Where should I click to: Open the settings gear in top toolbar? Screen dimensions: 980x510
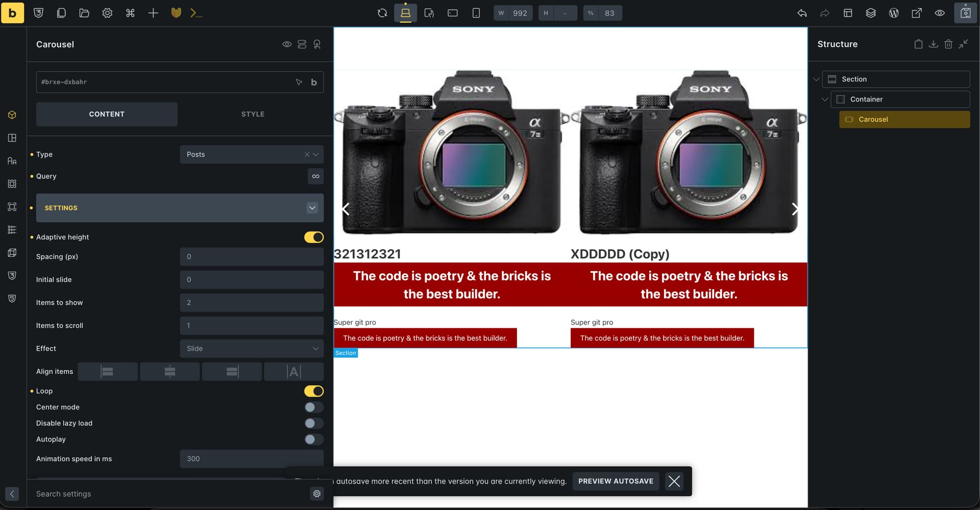(x=107, y=13)
